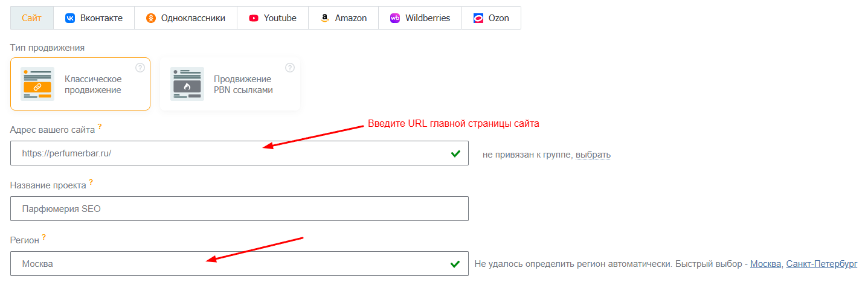Open help icon on Классическое продвижение card
Screen dimensions: 868x288
tap(140, 68)
